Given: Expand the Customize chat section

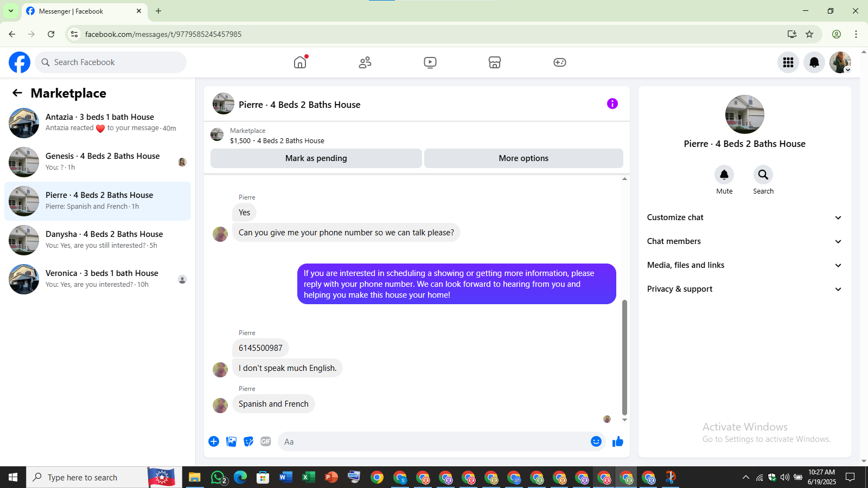Looking at the screenshot, I should [744, 217].
